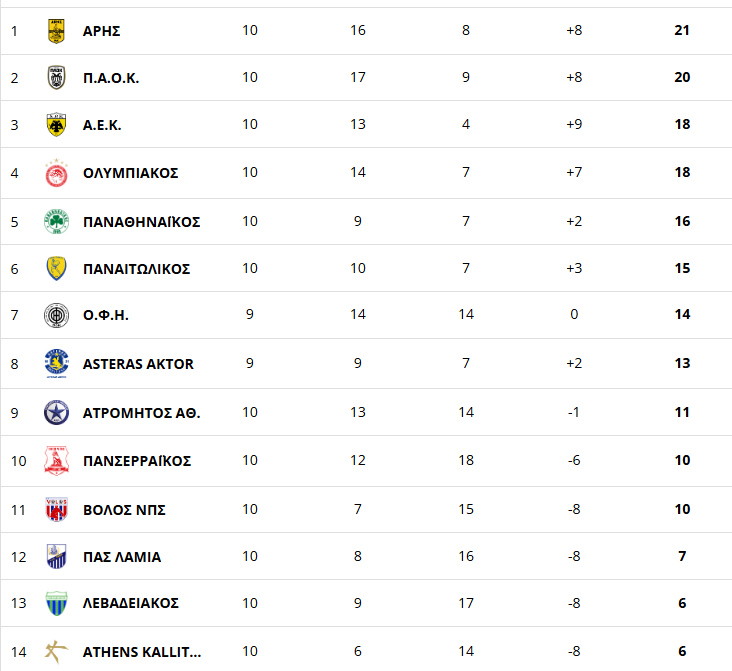Open the ΠΑΝΑΘΗΝΑΪΚΟΣ team name link
The width and height of the screenshot is (732, 671).
141,221
